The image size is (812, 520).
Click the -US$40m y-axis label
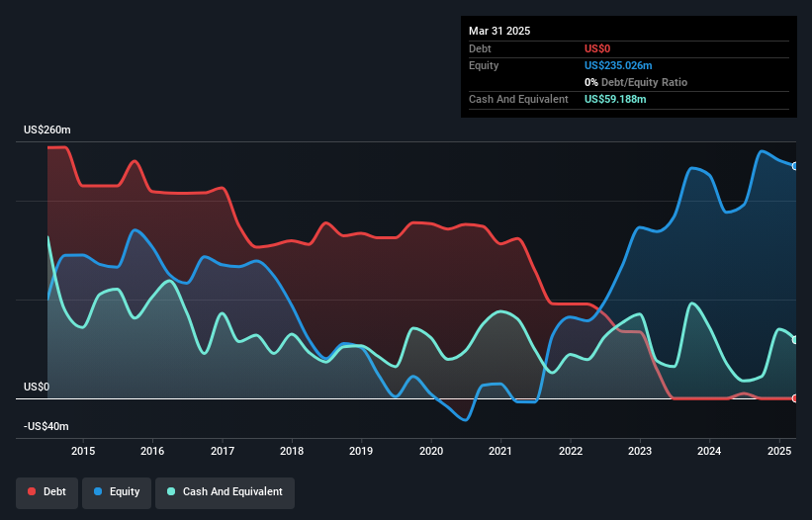(46, 426)
